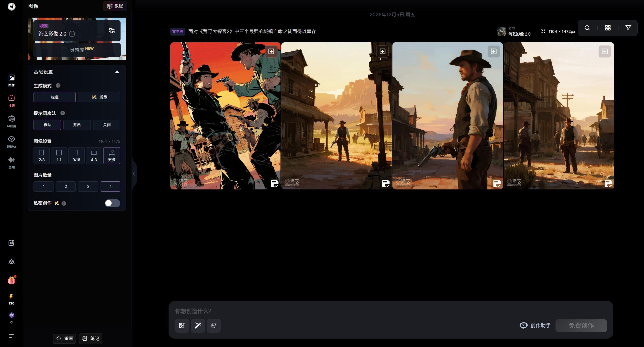This screenshot has width=644, height=347.
Task: Open 更多 aspect ratio options
Action: pyautogui.click(x=112, y=155)
